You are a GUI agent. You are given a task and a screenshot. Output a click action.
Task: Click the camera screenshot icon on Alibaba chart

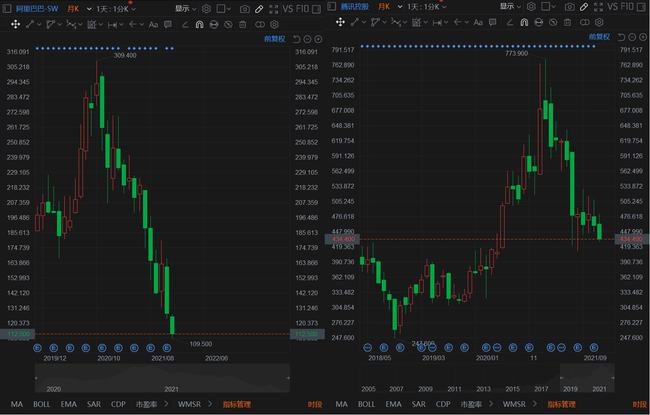coord(246,7)
